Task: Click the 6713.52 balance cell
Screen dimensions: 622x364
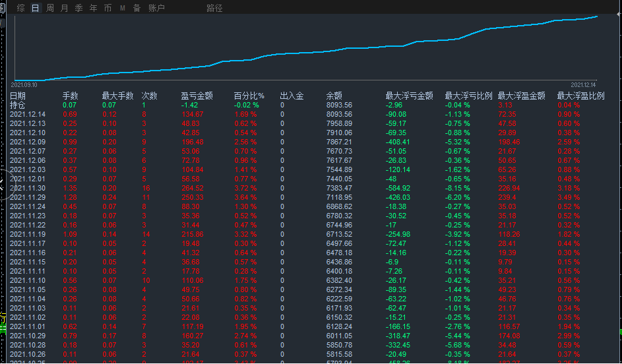Action: [x=339, y=234]
